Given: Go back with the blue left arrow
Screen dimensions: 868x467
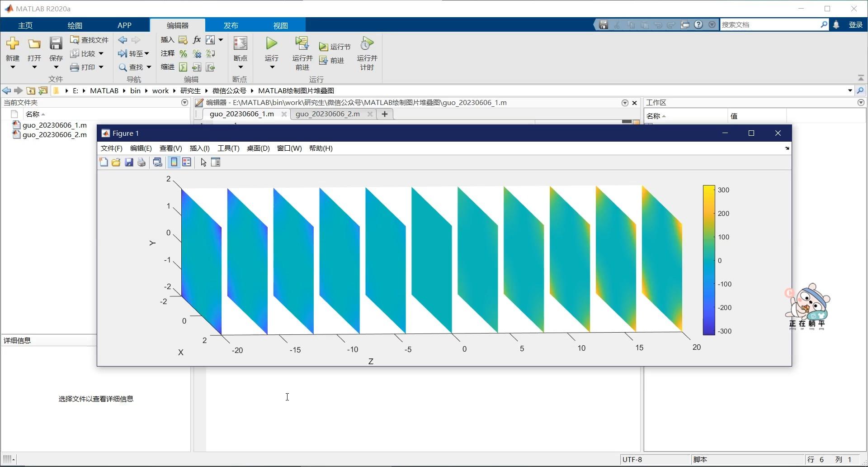Looking at the screenshot, I should (122, 40).
